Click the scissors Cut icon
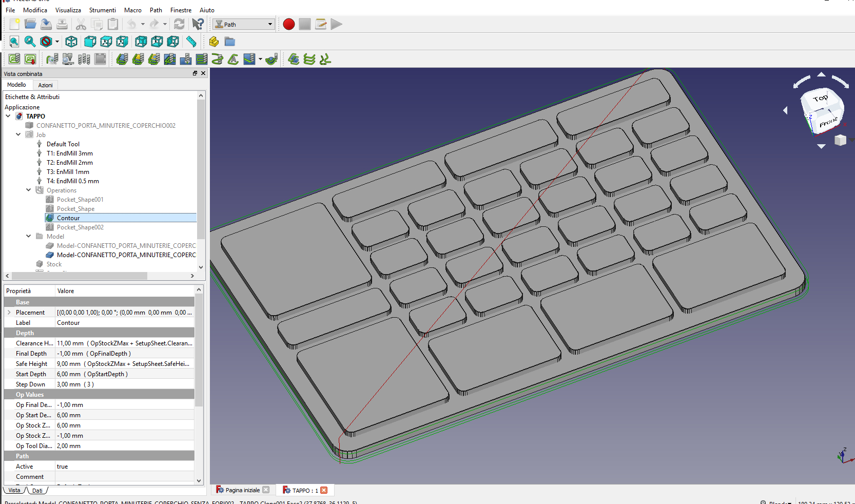Viewport: 855px width, 504px height. coord(81,24)
